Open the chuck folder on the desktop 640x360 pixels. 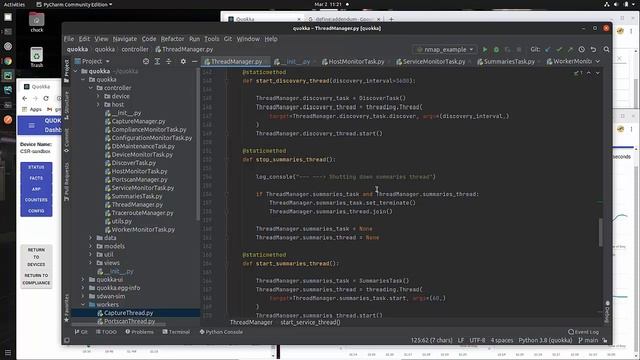click(37, 22)
